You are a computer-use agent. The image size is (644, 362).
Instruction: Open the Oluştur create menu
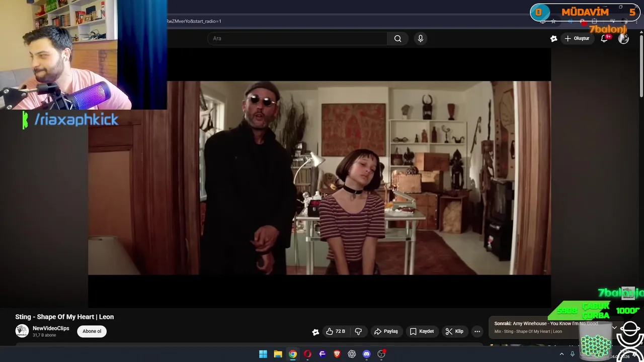577,38
